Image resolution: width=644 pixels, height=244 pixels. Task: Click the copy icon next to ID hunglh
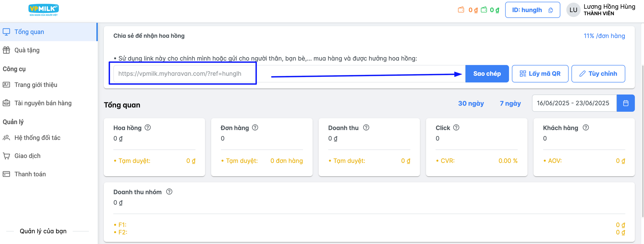(x=551, y=10)
